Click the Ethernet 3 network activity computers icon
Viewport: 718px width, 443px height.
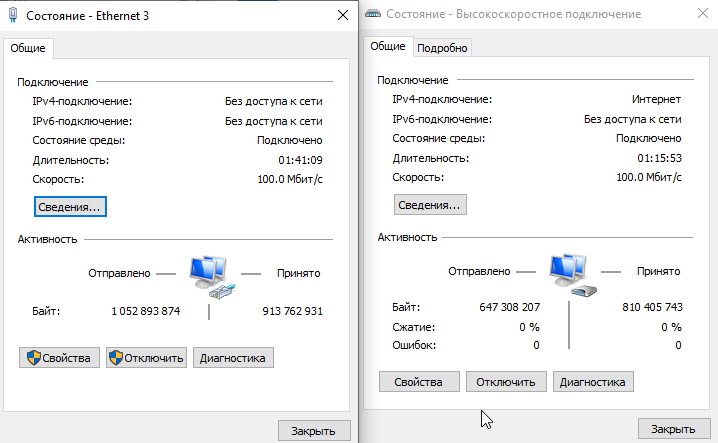[212, 277]
